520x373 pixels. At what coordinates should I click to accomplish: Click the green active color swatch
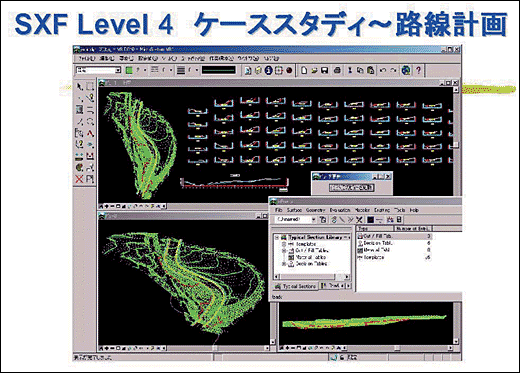(129, 70)
